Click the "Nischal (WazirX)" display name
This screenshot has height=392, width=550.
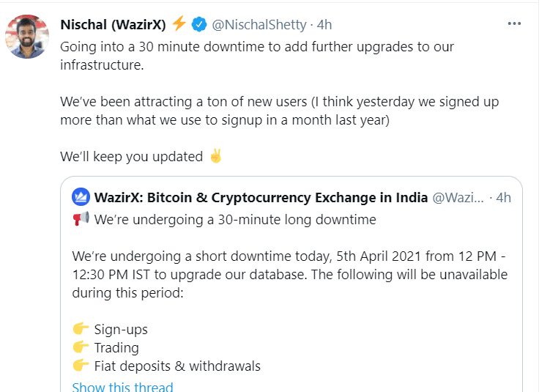113,24
